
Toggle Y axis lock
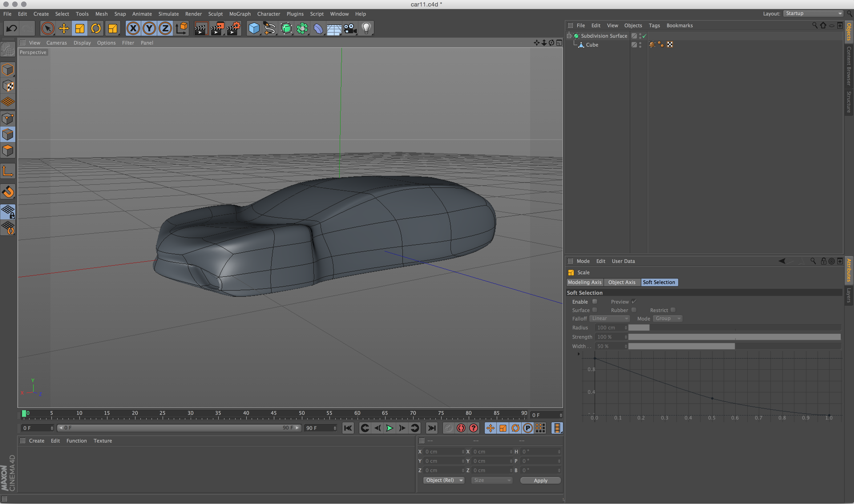click(149, 28)
